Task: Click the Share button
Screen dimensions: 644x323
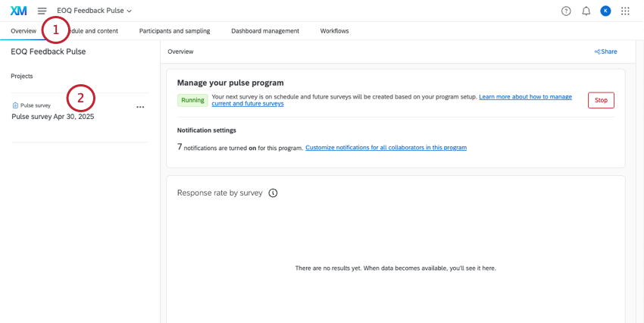Action: tap(606, 52)
